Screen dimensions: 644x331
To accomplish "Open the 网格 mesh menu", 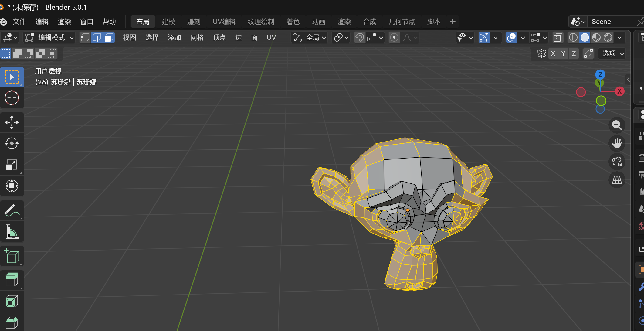I will point(197,37).
